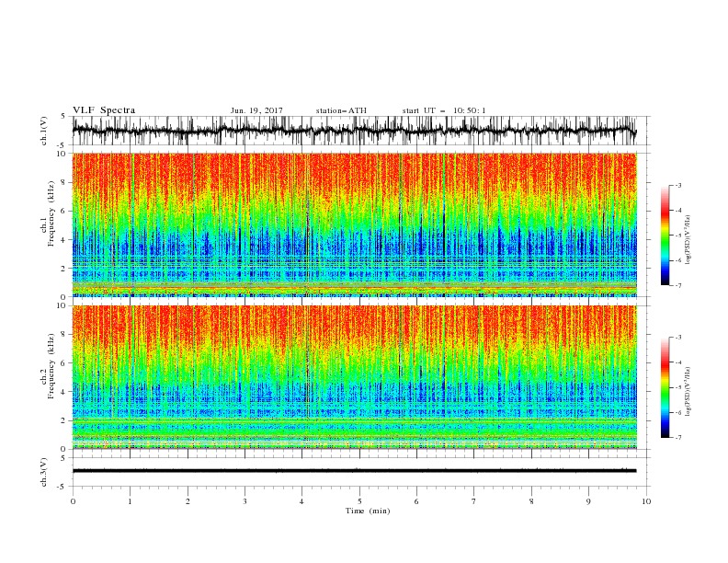Click time axis tick label "7"
Viewport: 728px width, 563px height.
[474, 501]
